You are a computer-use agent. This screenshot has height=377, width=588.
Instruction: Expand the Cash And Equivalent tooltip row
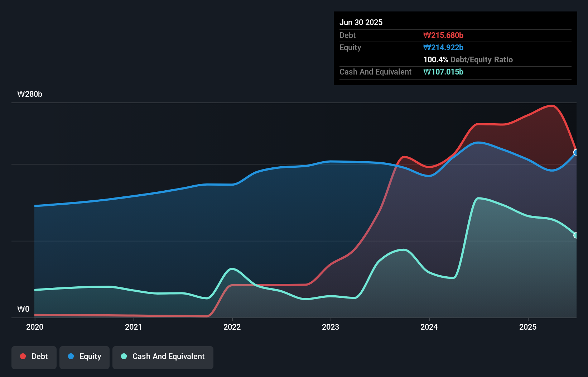tap(375, 72)
